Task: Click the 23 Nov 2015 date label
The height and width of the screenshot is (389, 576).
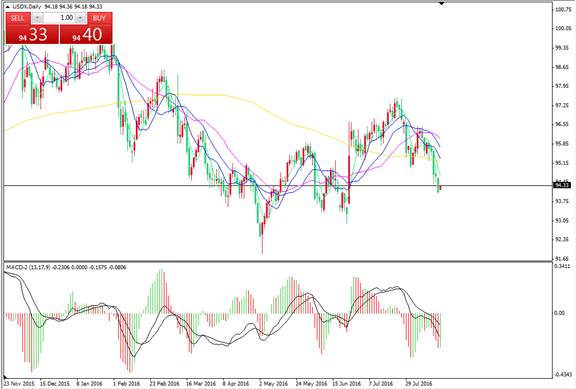Action: 20,384
